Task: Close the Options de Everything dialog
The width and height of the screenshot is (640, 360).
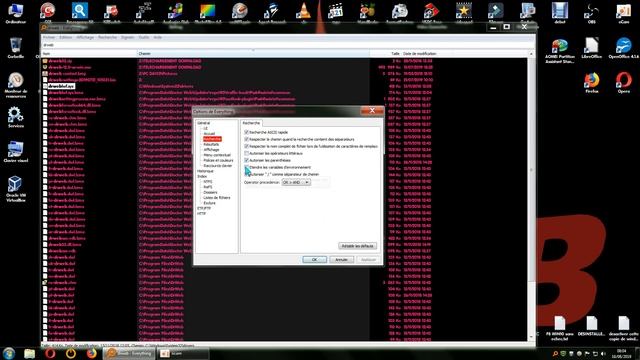Action: click(x=372, y=111)
